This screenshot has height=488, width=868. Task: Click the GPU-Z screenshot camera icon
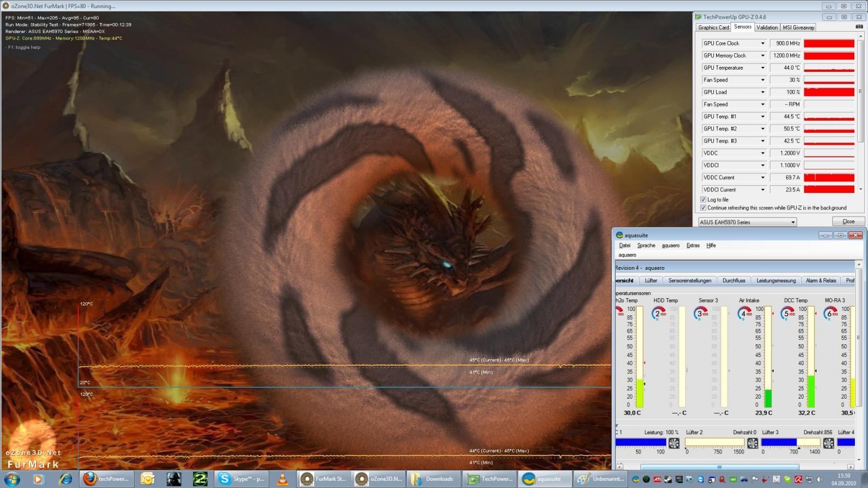pyautogui.click(x=859, y=27)
